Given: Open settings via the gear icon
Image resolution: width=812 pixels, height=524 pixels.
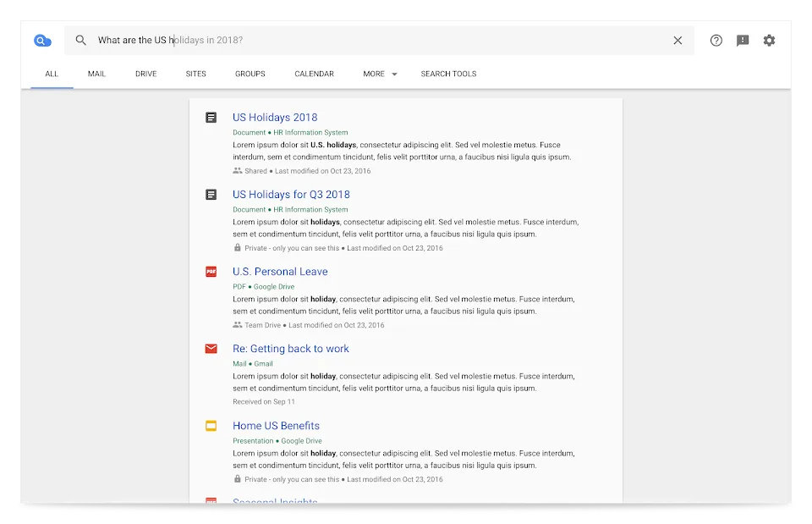Looking at the screenshot, I should [x=769, y=41].
